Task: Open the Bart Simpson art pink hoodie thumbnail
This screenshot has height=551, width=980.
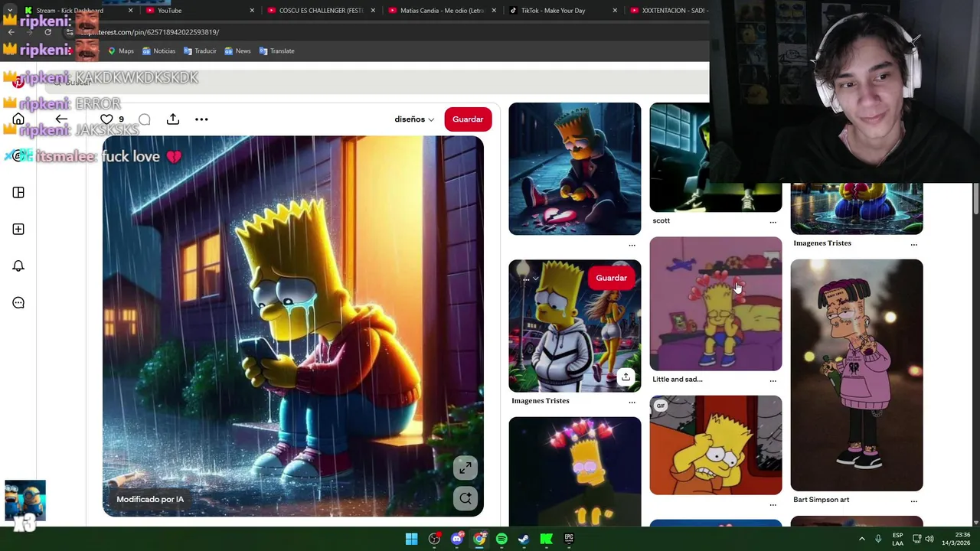Action: 857,375
